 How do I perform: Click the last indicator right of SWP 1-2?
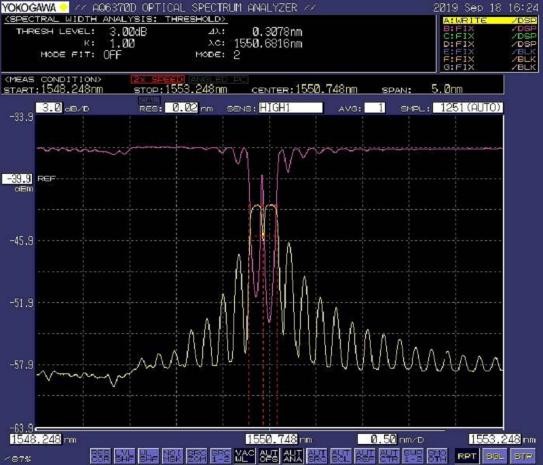(x=437, y=456)
